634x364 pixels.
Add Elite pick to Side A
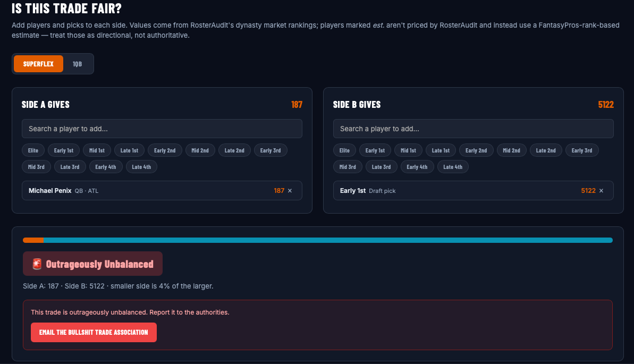(x=33, y=150)
